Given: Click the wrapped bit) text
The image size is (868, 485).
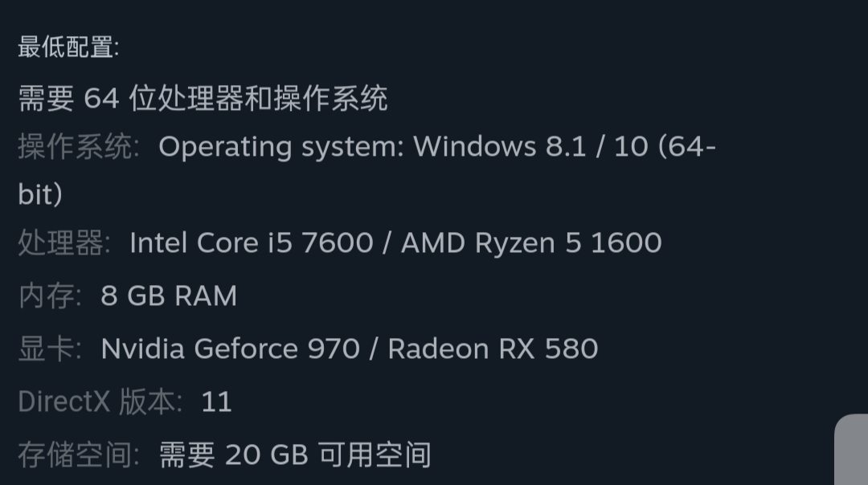Looking at the screenshot, I should (40, 194).
